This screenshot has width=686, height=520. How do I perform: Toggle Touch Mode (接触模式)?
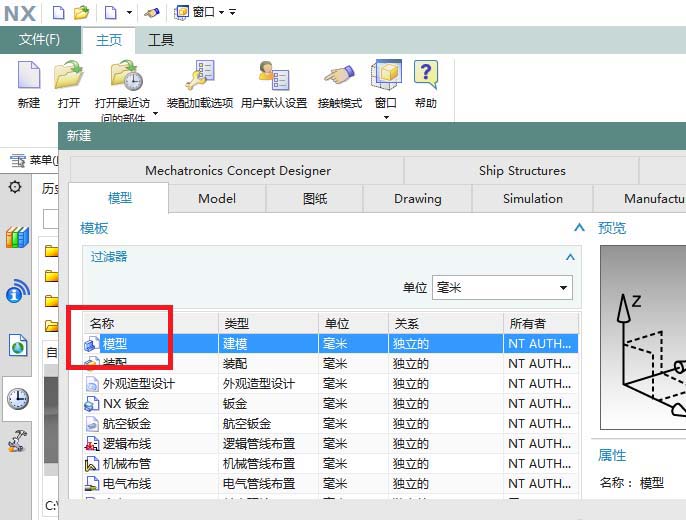coord(339,75)
